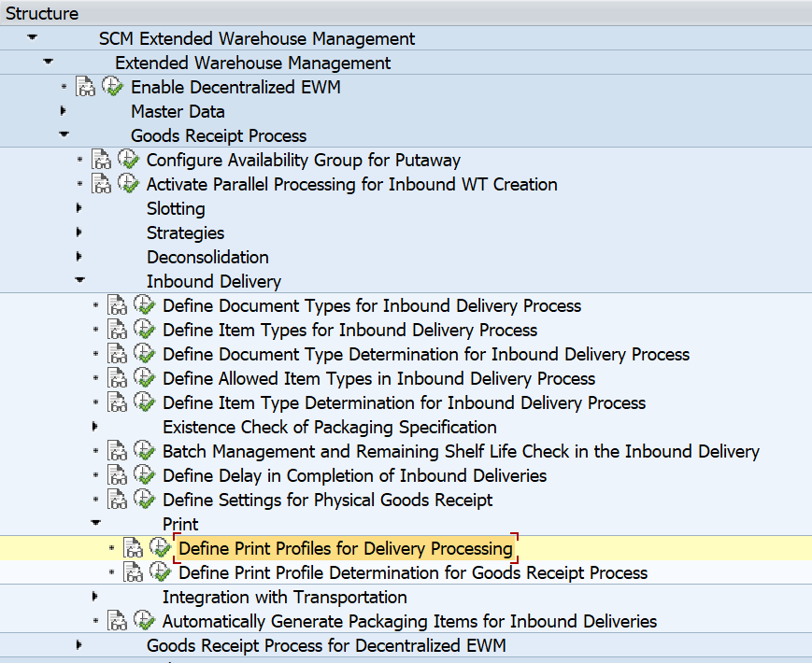Open documentation for Define Item Type Determination
This screenshot has height=663, width=812.
click(x=118, y=402)
